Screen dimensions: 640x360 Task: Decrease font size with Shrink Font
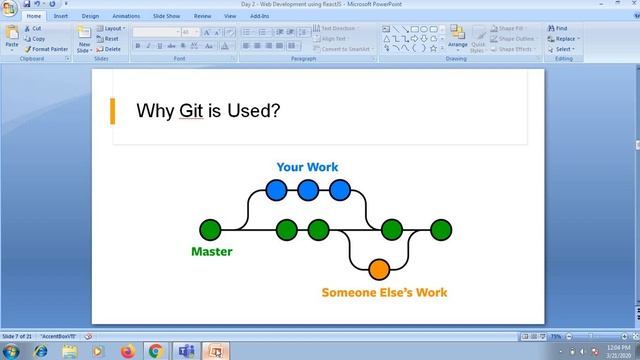point(217,33)
